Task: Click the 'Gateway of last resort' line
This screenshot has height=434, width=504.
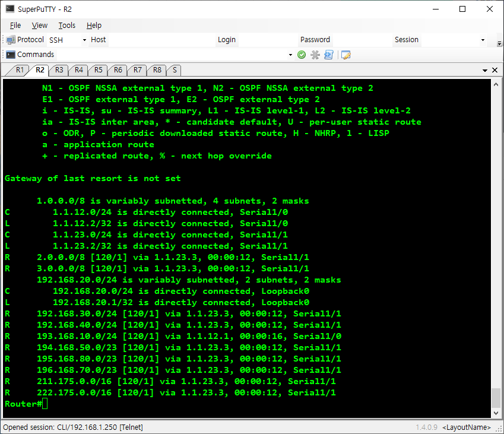Action: 93,179
